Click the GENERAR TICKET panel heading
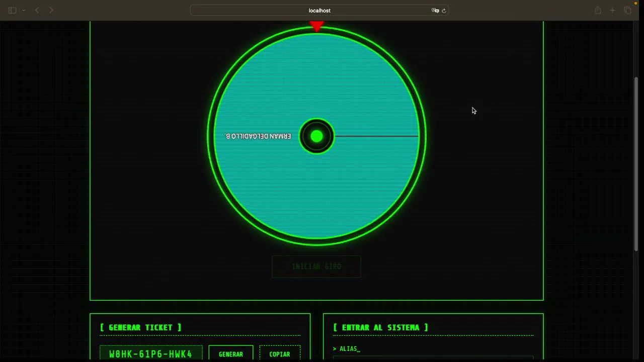 point(141,327)
